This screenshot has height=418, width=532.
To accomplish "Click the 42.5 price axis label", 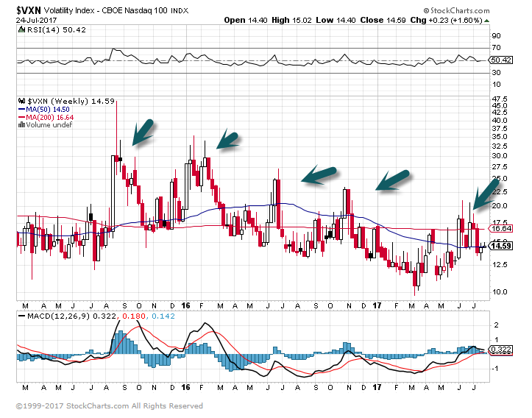I will 500,113.
